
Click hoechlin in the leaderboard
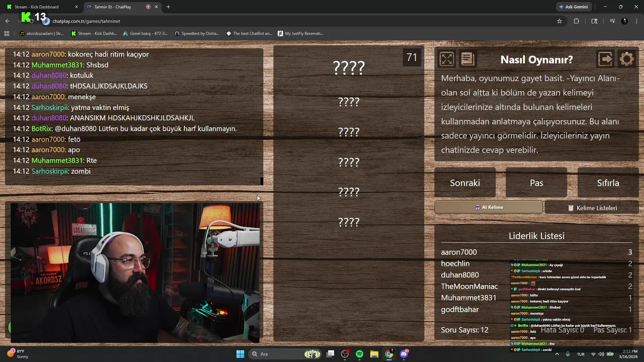pyautogui.click(x=455, y=263)
